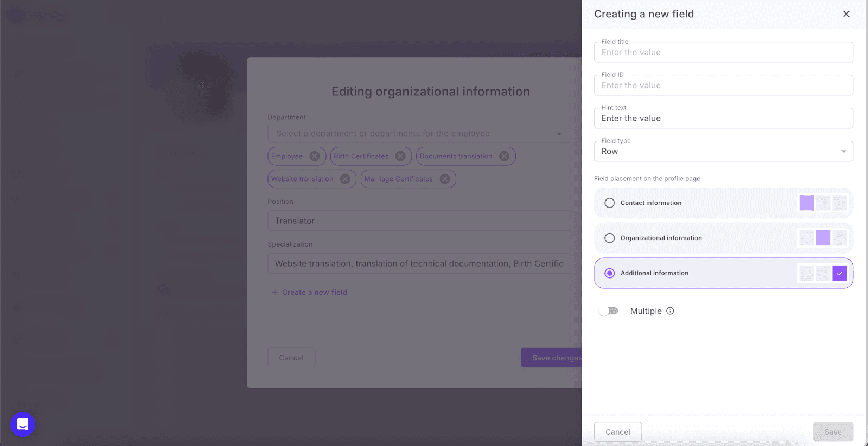Toggle the Multiple switch

point(608,311)
